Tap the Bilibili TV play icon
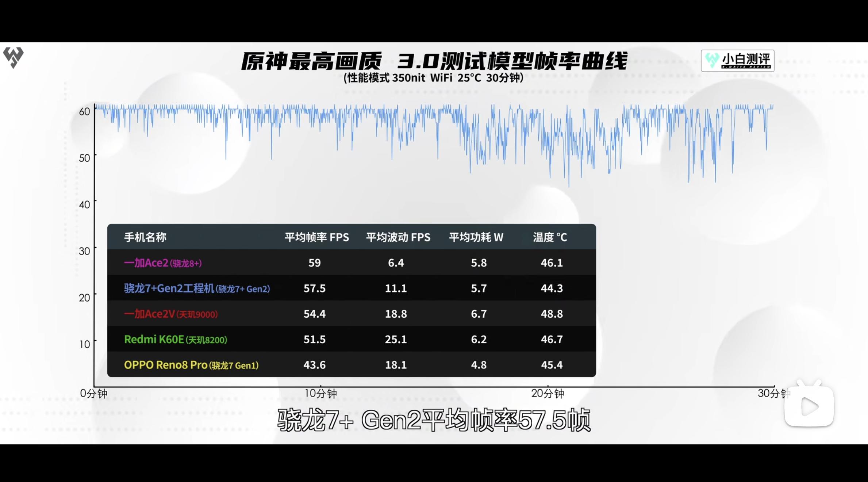The width and height of the screenshot is (868, 482). coord(809,405)
